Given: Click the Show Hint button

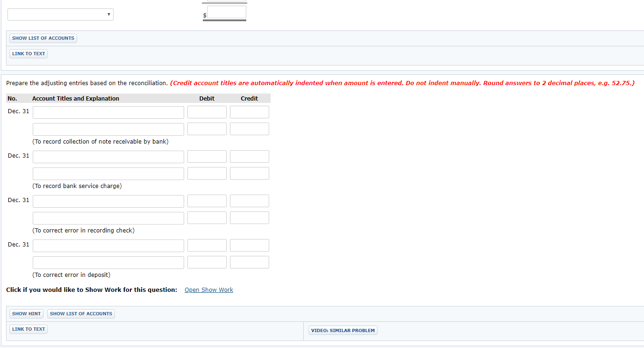Looking at the screenshot, I should point(27,314).
